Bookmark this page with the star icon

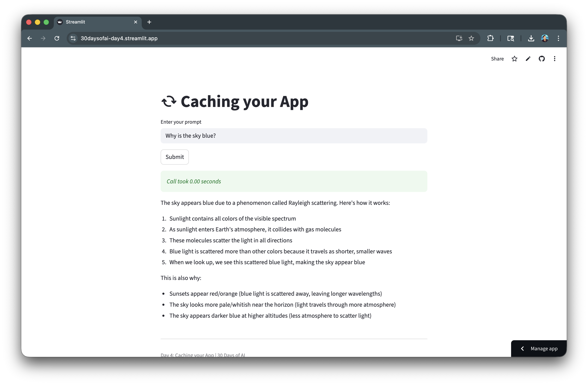[471, 38]
